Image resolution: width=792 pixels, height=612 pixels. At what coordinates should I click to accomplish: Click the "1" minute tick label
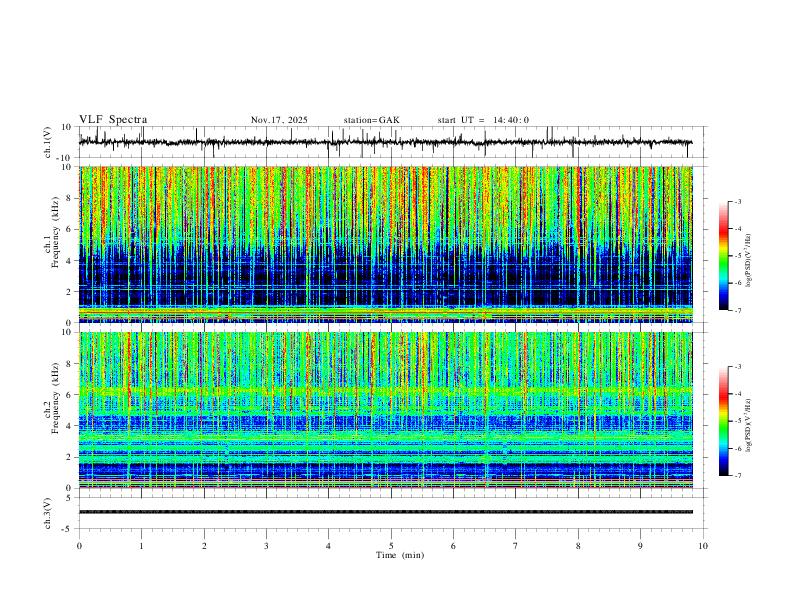[142, 546]
